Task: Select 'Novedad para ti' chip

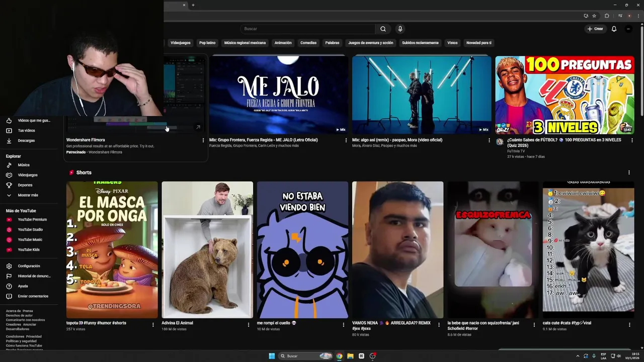Action: pyautogui.click(x=479, y=43)
